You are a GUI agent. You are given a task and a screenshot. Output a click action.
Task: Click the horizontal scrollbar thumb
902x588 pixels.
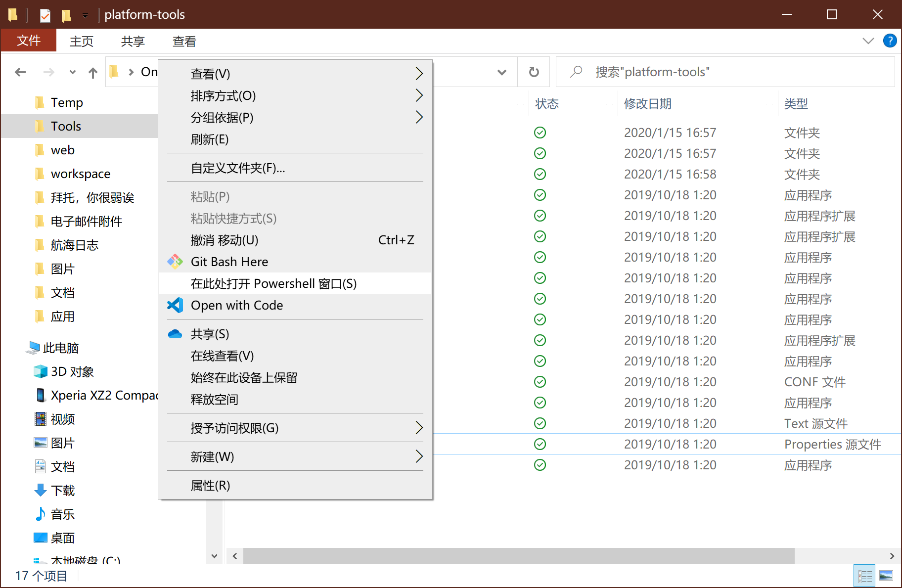pos(519,556)
